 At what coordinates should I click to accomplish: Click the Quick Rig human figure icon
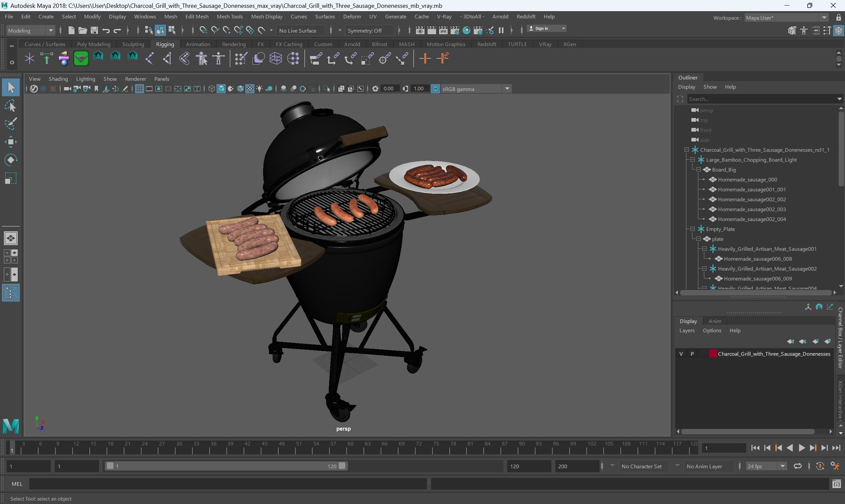[x=201, y=58]
